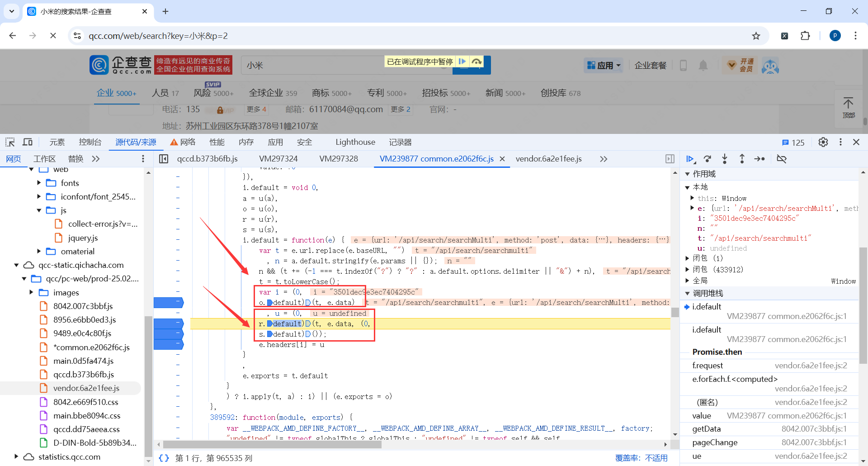868x466 pixels.
Task: Back to top via 顶部 button
Action: (x=849, y=108)
